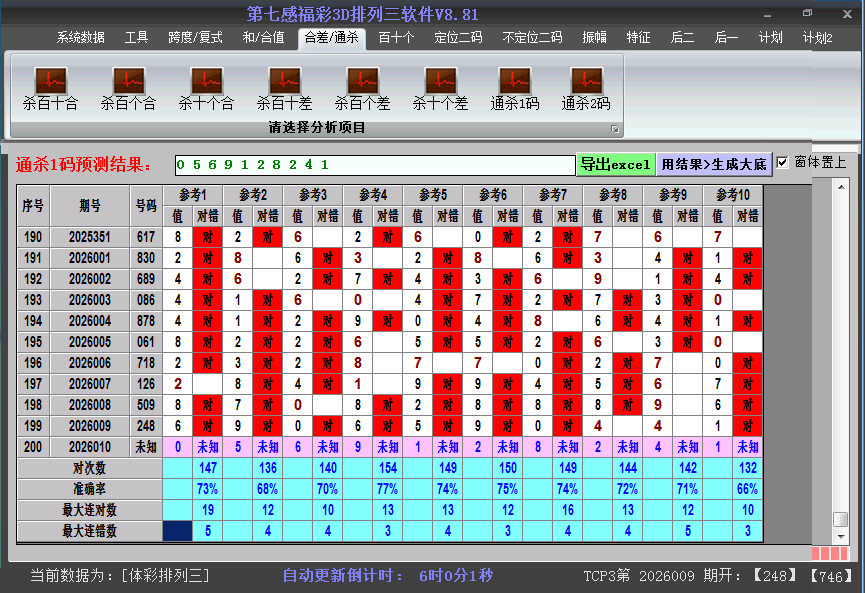Screen dimensions: 865x593
Task: Switch to the 系统数据 tab
Action: [x=80, y=38]
